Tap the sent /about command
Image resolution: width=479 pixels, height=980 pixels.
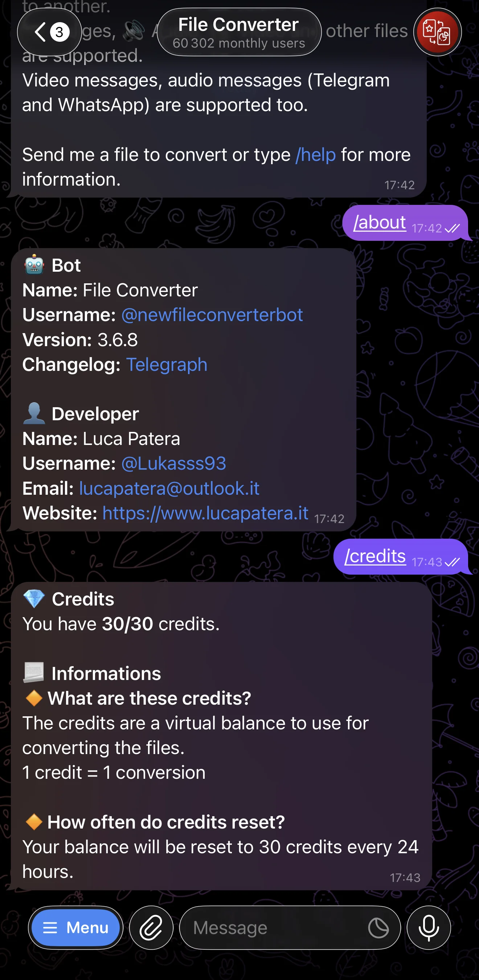(x=380, y=222)
